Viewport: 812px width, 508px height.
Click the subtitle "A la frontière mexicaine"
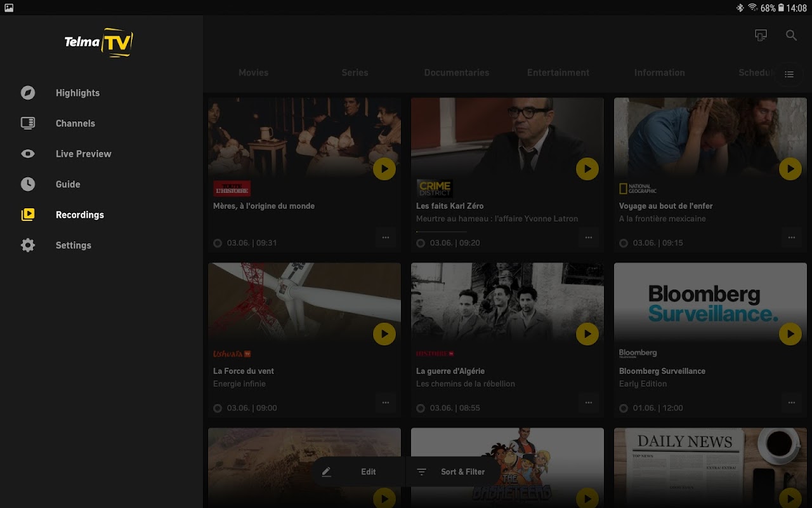[x=662, y=219]
